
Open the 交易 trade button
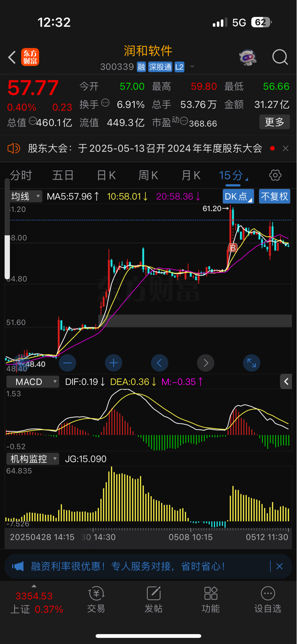click(x=96, y=600)
